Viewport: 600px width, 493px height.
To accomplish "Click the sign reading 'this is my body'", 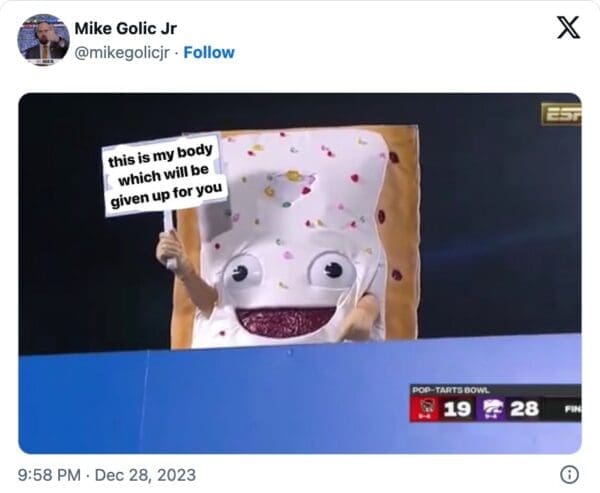I will [x=165, y=176].
